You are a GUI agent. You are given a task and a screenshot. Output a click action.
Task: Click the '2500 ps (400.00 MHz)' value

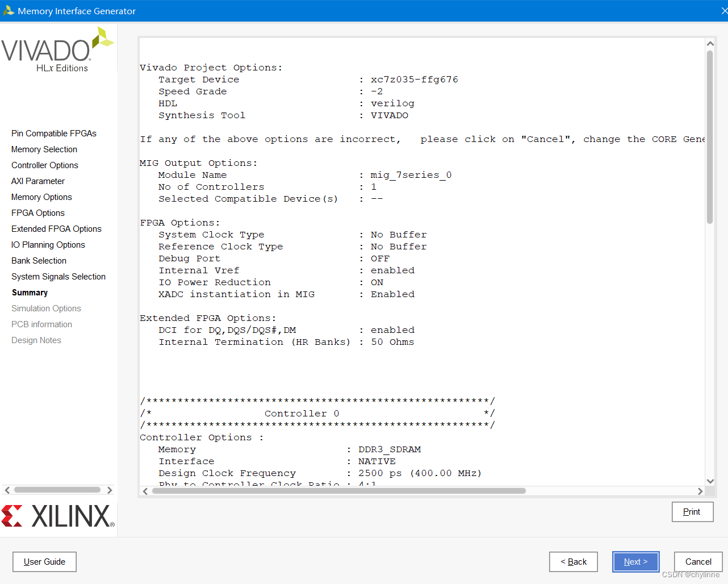(x=420, y=473)
